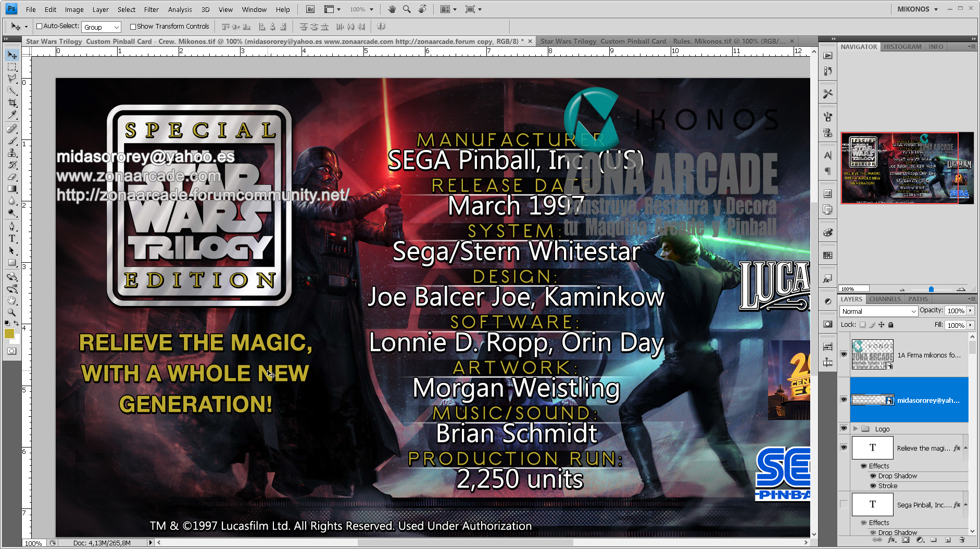
Task: Open the File menu
Action: [x=31, y=9]
